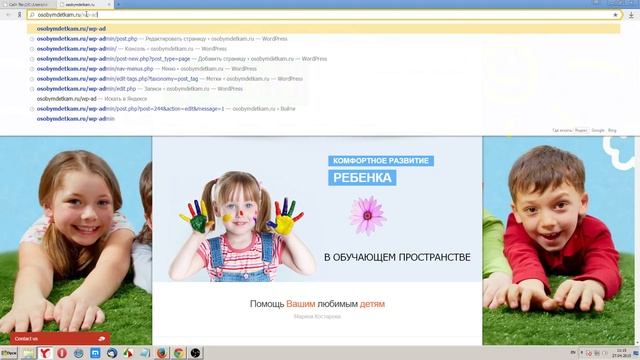Open the downloads arrow icon
640x360 pixels.
pos(631,15)
